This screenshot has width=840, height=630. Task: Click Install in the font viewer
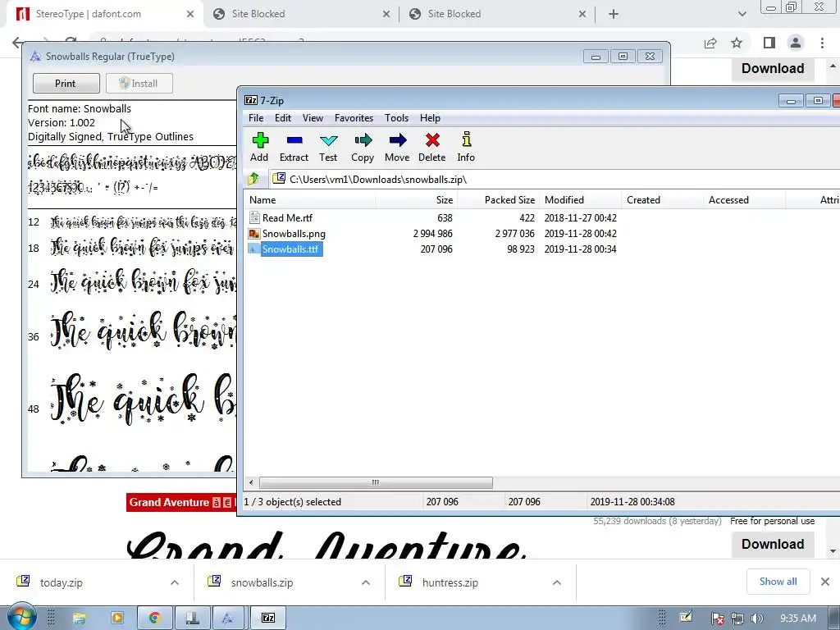[139, 84]
